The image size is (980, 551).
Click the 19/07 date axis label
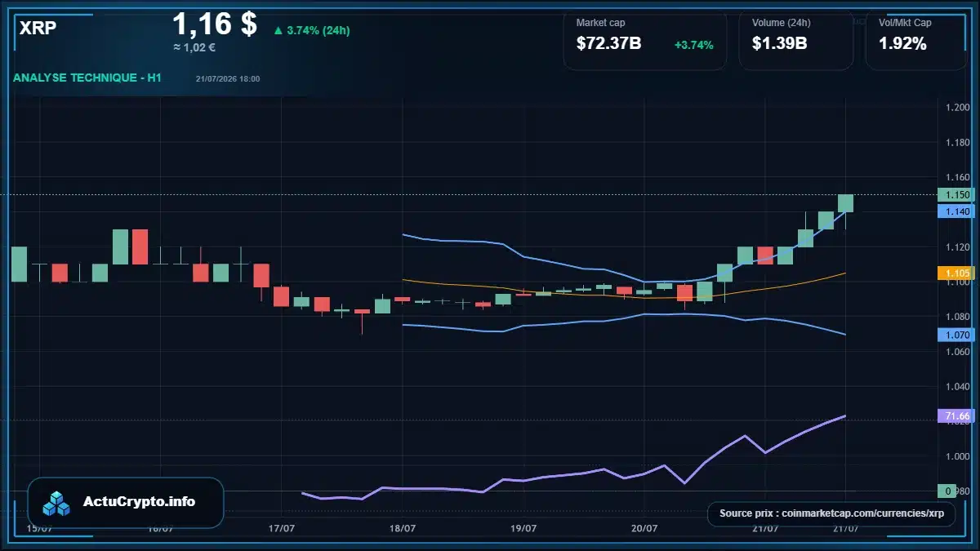[523, 528]
